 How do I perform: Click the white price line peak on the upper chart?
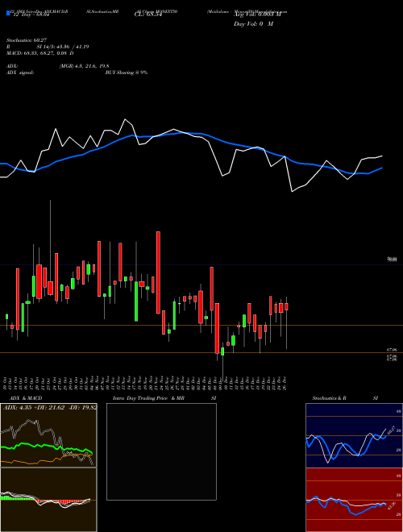tap(125, 119)
